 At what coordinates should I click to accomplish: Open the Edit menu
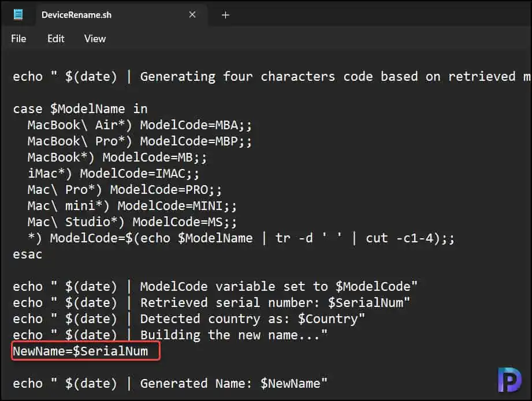click(55, 39)
